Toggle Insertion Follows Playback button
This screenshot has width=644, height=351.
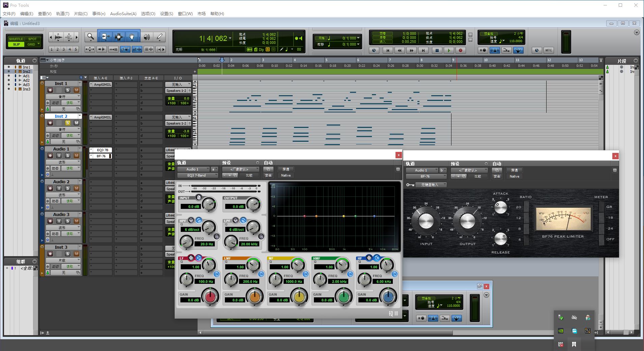point(160,49)
